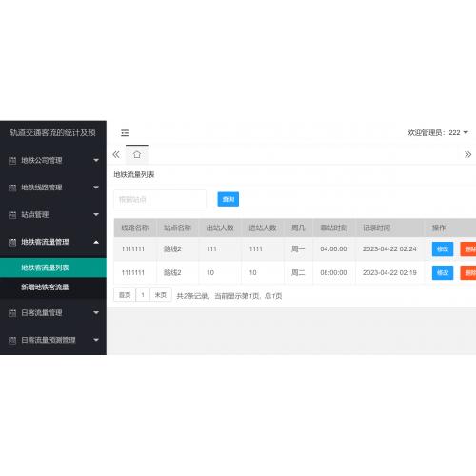
Task: Click 修改 button for the 周一 row
Action: [443, 249]
